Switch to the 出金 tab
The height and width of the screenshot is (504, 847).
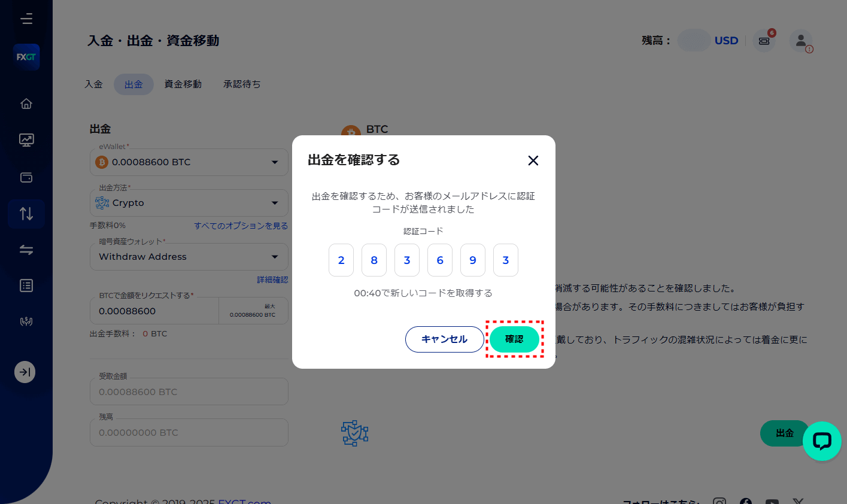point(133,84)
